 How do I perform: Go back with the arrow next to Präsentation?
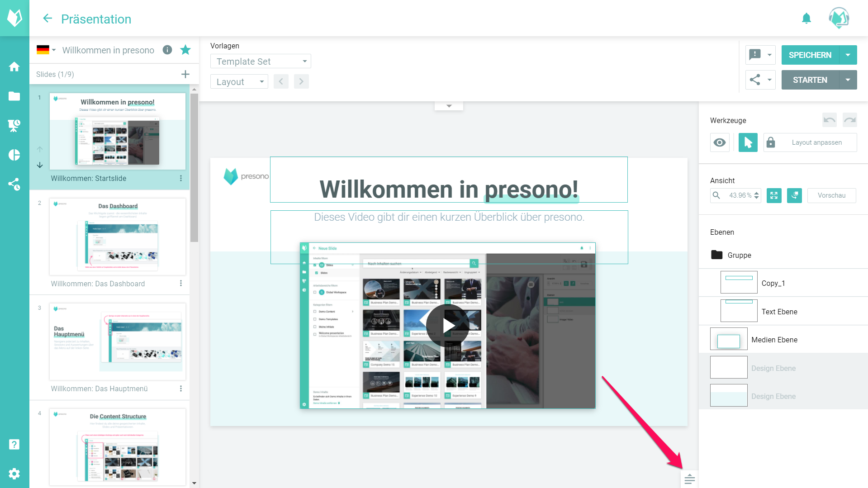click(47, 19)
